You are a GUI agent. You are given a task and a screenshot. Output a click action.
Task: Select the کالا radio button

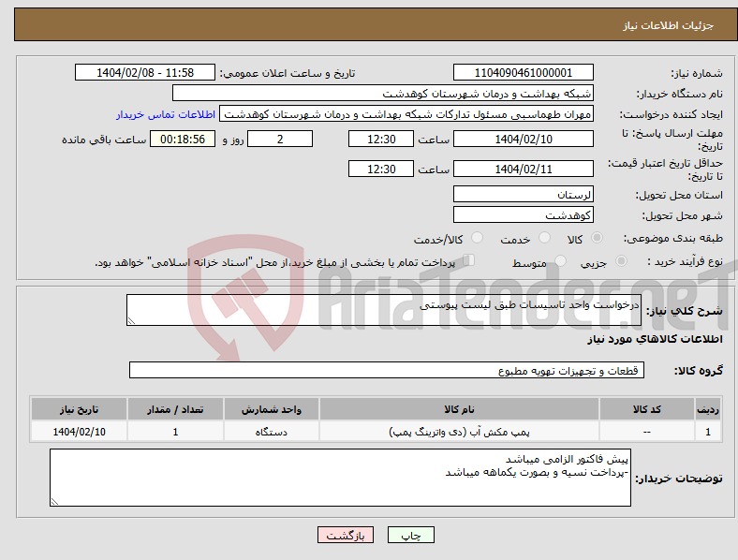tap(597, 238)
